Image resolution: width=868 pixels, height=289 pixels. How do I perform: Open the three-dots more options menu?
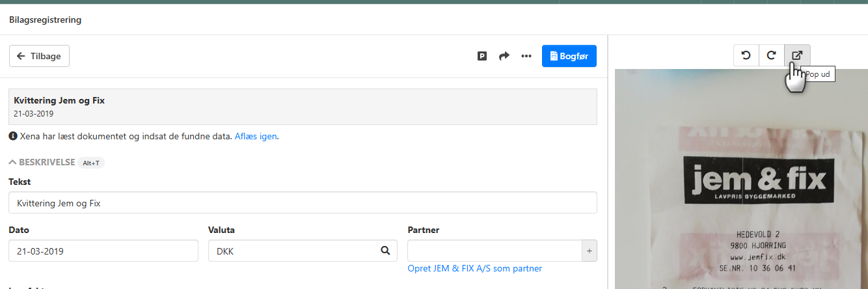tap(526, 57)
